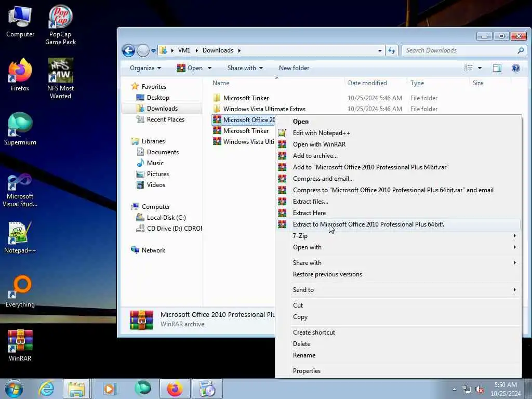Choose Copy from context menu

tap(398, 317)
